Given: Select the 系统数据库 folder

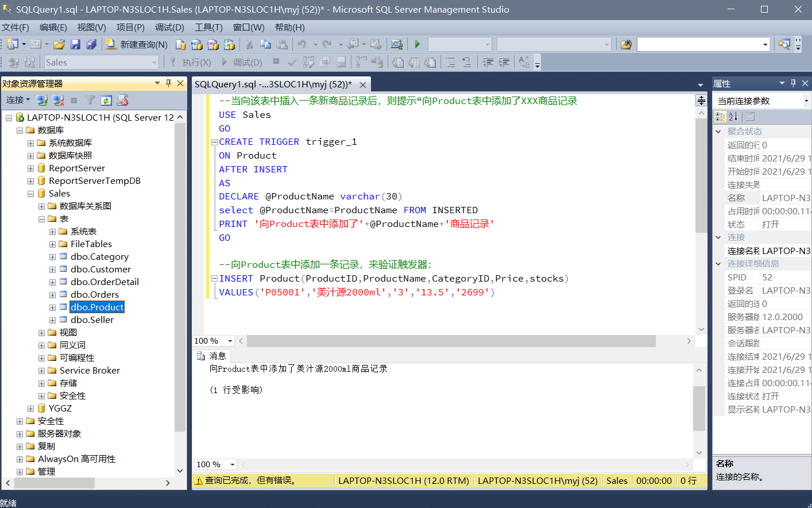Looking at the screenshot, I should tap(70, 143).
